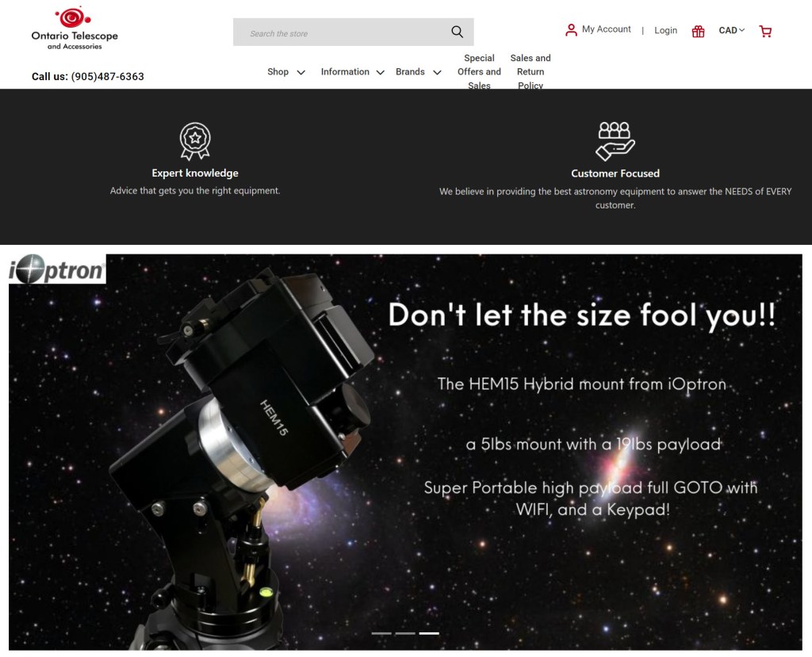Open the CAD currency selector
The width and height of the screenshot is (812, 657).
pos(731,31)
